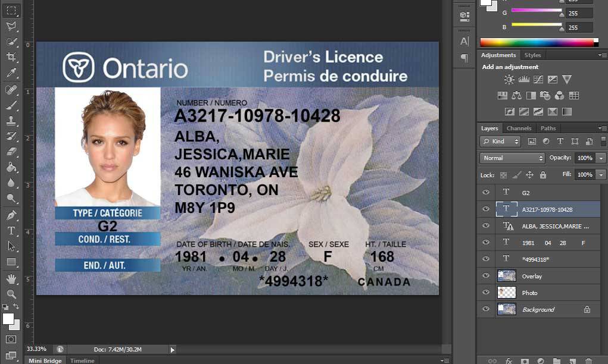Viewport: 608px width, 364px height.
Task: Hide the ALBA, JESSICA,MARIE text layer
Action: click(x=486, y=225)
